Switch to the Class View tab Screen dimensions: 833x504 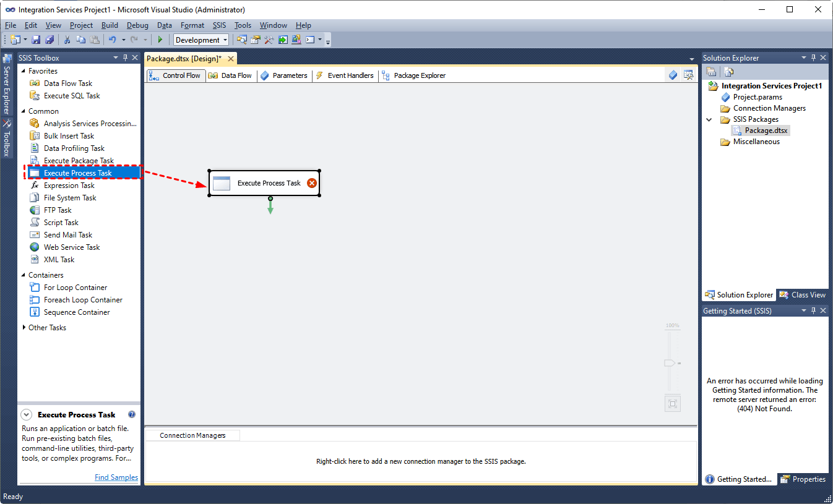coord(803,295)
